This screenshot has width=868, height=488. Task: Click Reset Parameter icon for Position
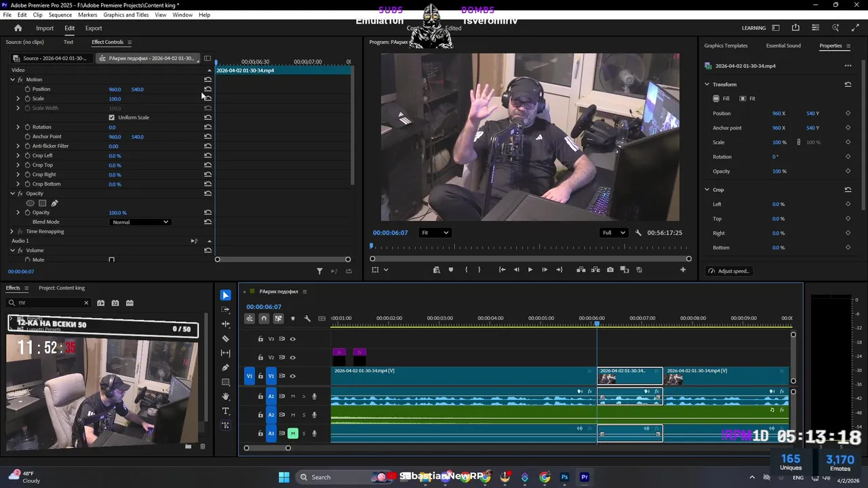click(208, 89)
